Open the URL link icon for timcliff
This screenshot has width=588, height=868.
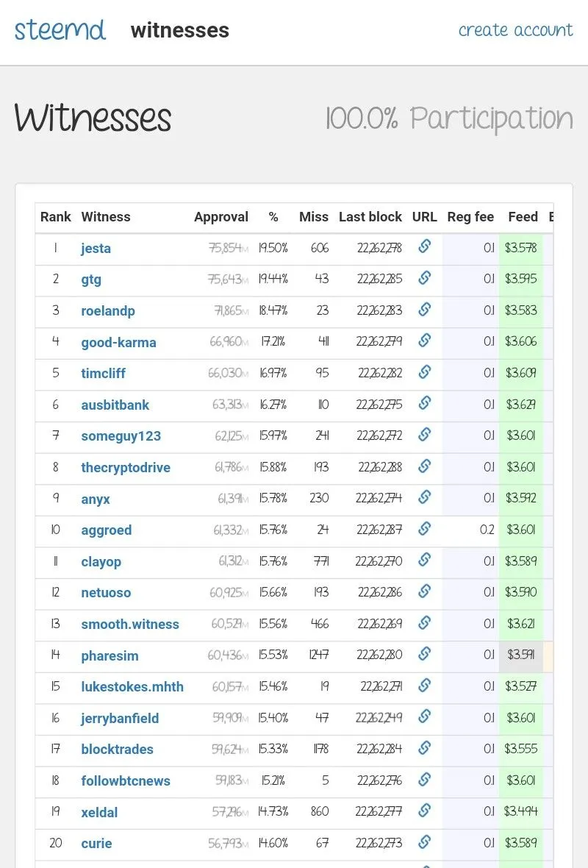pyautogui.click(x=424, y=371)
